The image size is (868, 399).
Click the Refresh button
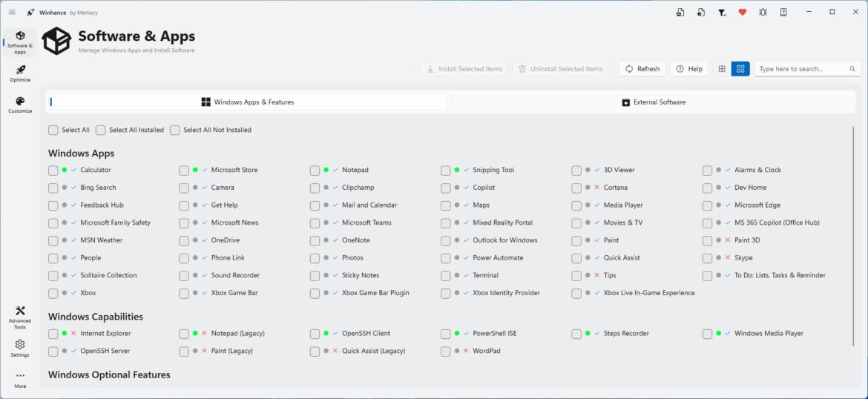(642, 69)
